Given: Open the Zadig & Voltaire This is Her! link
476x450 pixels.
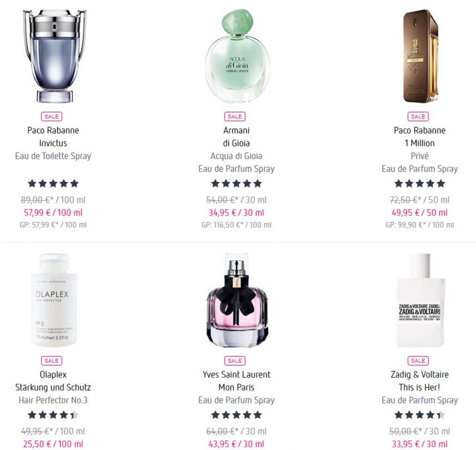Looking at the screenshot, I should tap(420, 381).
